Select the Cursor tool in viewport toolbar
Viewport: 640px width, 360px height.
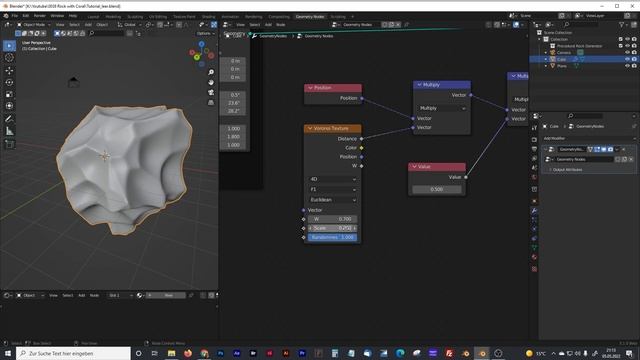pos(9,58)
